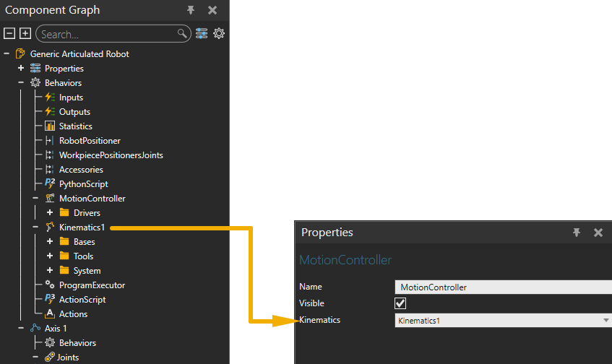Select the ActionScript item
This screenshot has width=612, height=364.
pos(82,300)
